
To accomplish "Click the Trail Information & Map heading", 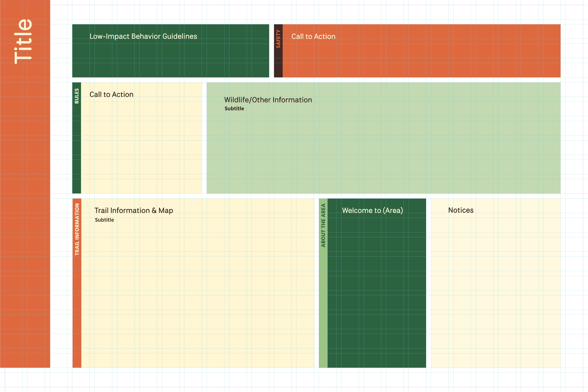I will click(134, 210).
